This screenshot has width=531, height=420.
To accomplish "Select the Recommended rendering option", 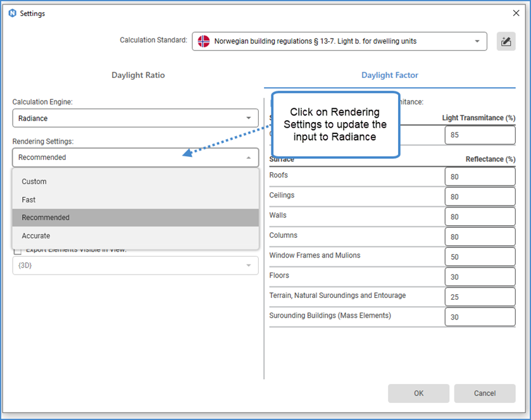I will pos(135,218).
